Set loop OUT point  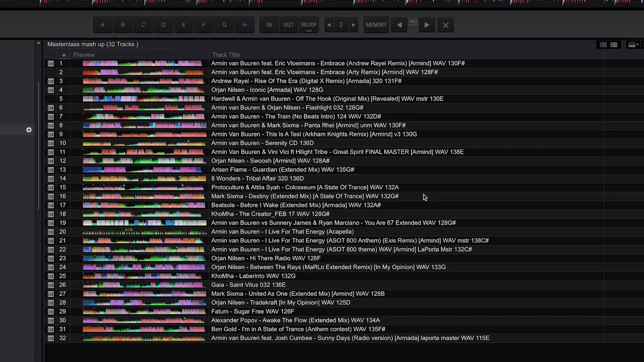pos(288,25)
